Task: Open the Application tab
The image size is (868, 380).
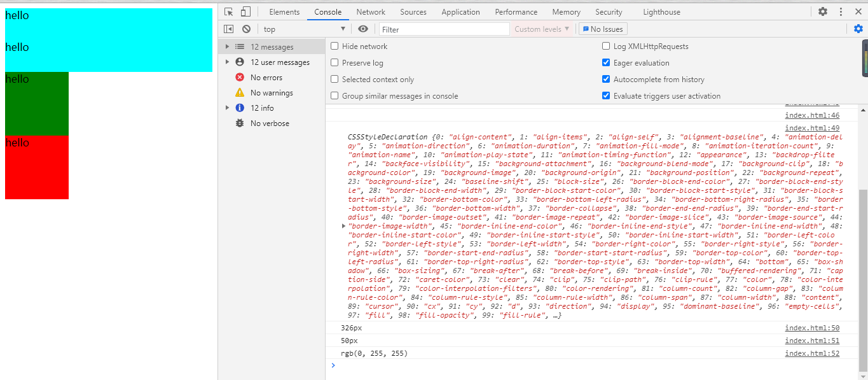Action: pyautogui.click(x=460, y=12)
